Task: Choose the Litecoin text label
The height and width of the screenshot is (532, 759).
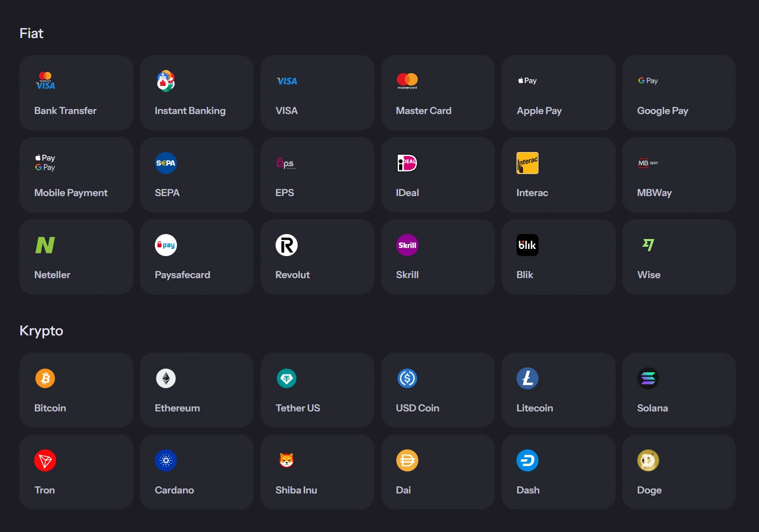Action: pos(535,408)
